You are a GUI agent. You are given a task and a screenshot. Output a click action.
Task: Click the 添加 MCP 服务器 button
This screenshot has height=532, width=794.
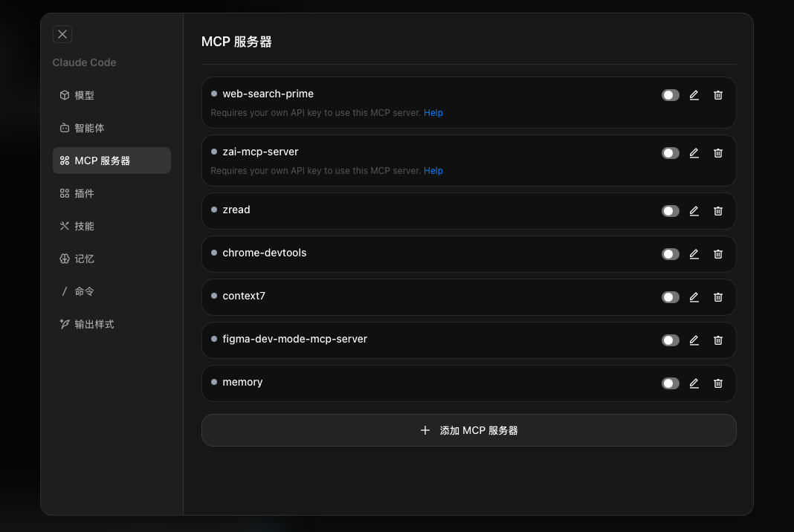pos(468,430)
